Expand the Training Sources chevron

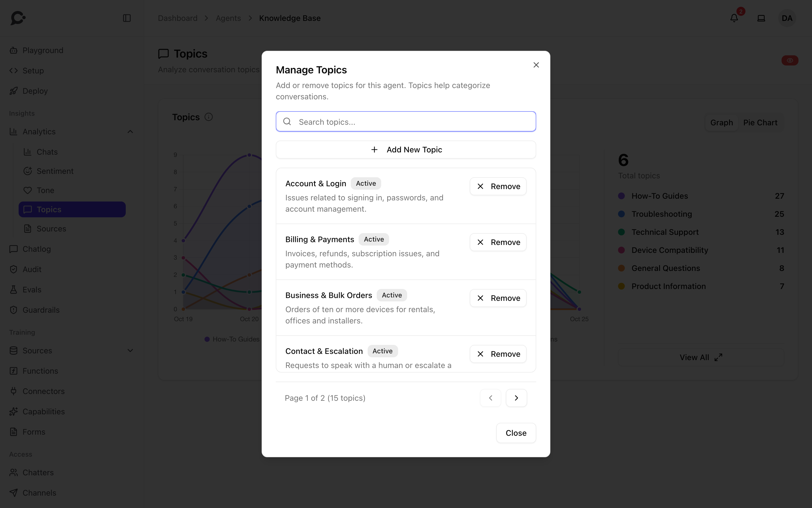click(x=130, y=351)
